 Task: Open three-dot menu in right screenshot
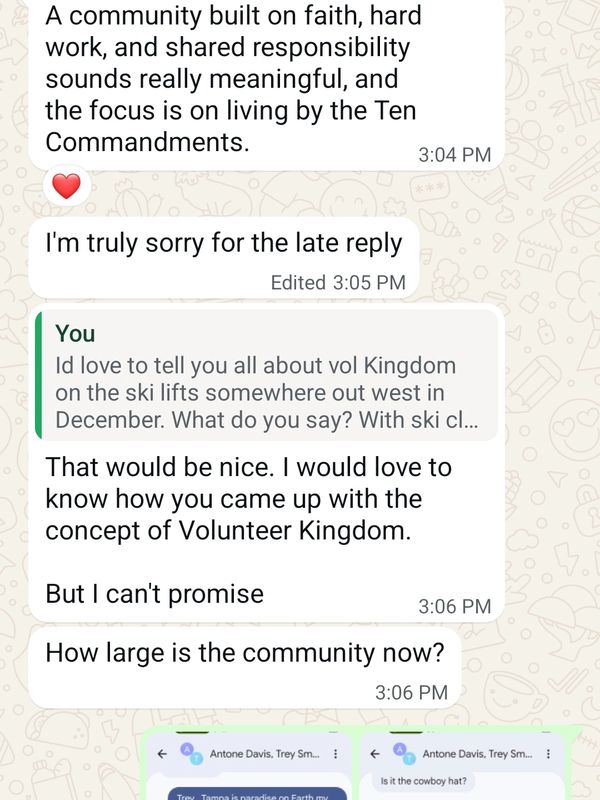pyautogui.click(x=548, y=754)
